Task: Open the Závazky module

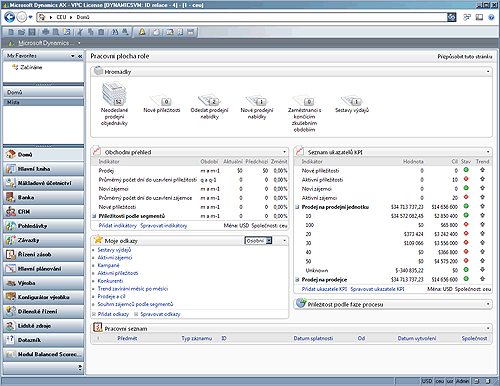Action: 43,240
